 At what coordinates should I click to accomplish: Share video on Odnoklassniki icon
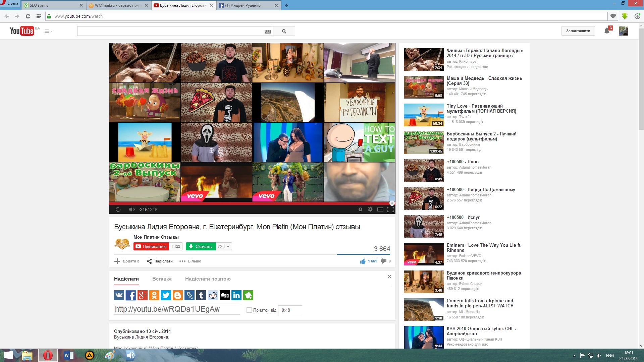click(x=154, y=295)
